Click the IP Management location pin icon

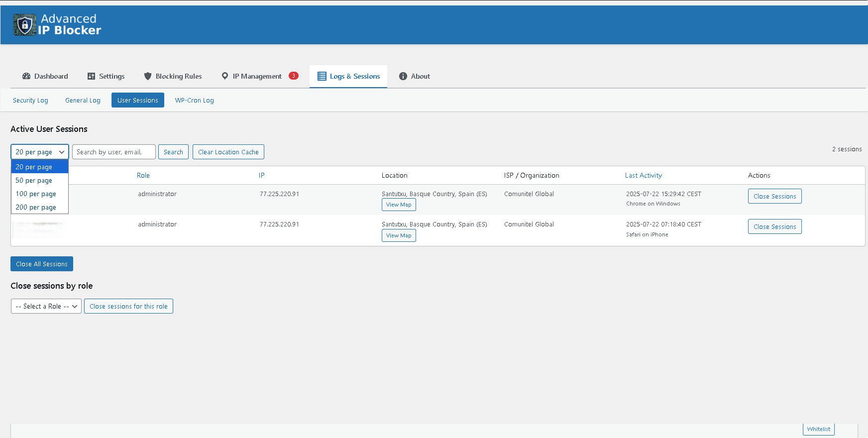[x=225, y=76]
